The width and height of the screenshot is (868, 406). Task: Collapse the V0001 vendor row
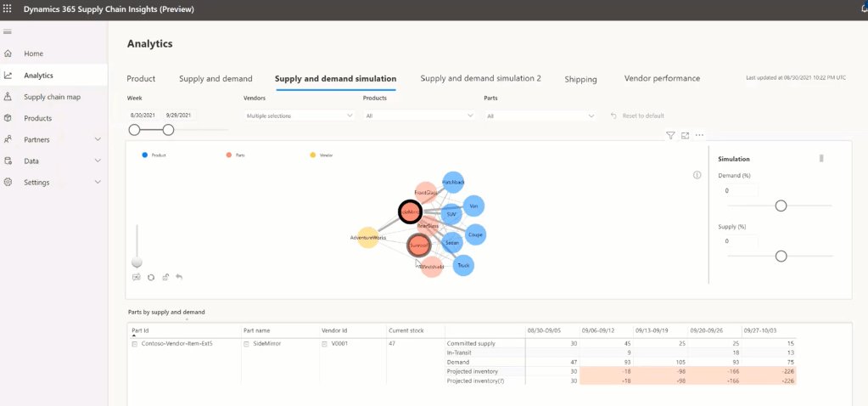coord(324,344)
